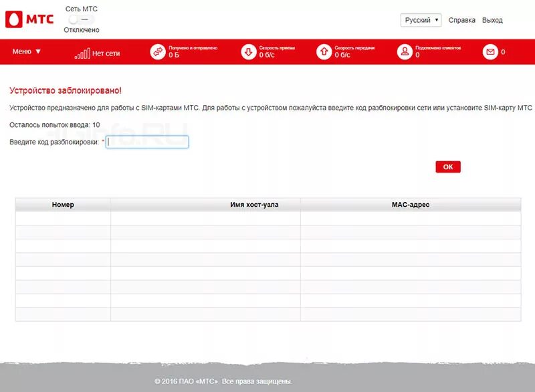Viewport: 535px width, 392px height.
Task: Click the connected clients user icon
Action: (x=405, y=52)
